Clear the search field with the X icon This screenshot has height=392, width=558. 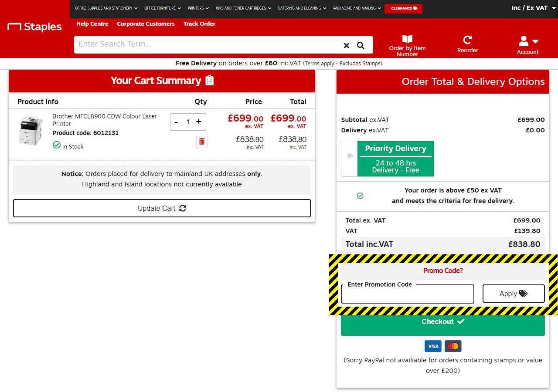[347, 45]
